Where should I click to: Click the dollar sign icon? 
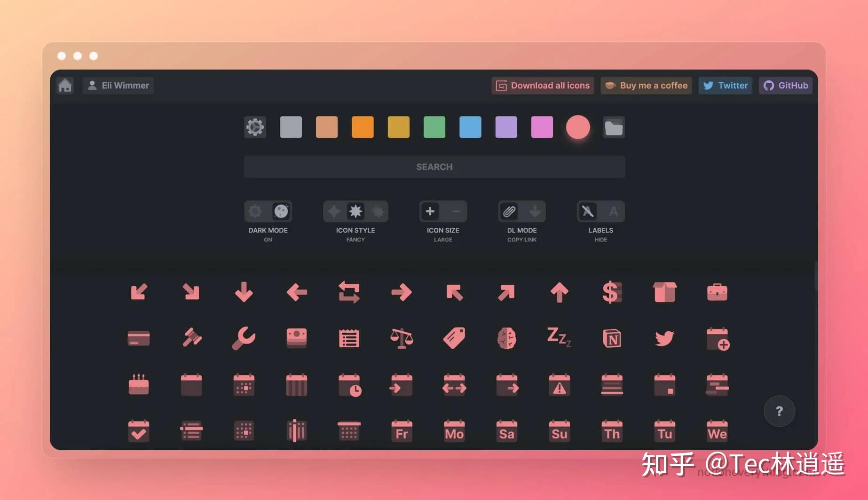click(x=611, y=292)
